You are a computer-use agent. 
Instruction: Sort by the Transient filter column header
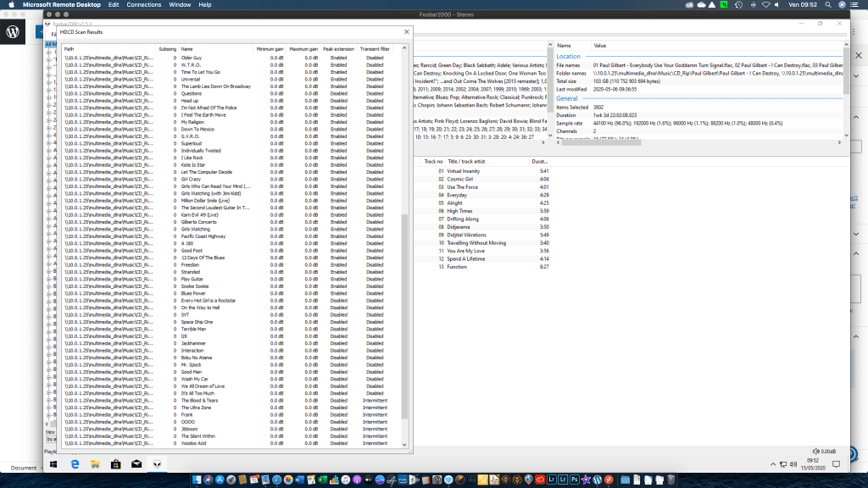[x=375, y=49]
